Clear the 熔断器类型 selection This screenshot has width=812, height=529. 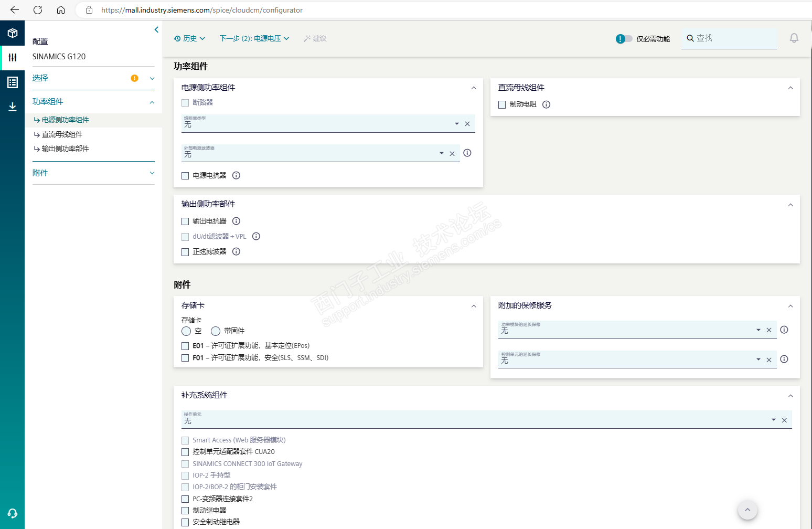[467, 124]
